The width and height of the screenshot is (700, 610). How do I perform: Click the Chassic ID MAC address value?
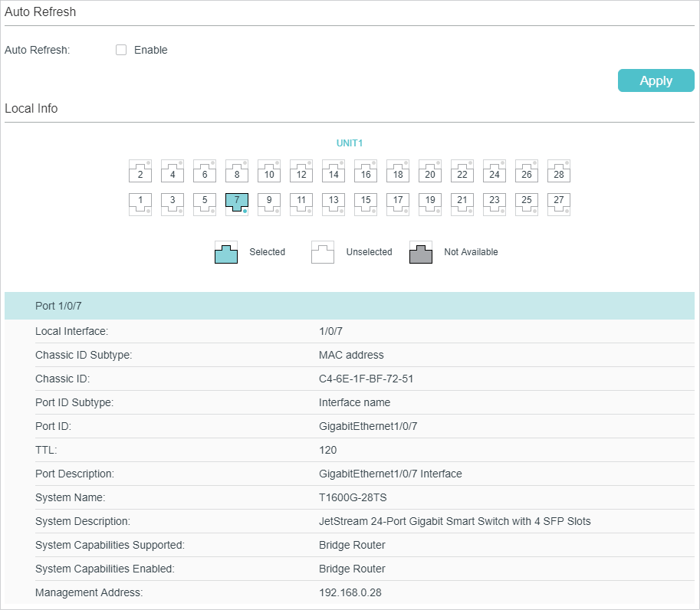[366, 379]
